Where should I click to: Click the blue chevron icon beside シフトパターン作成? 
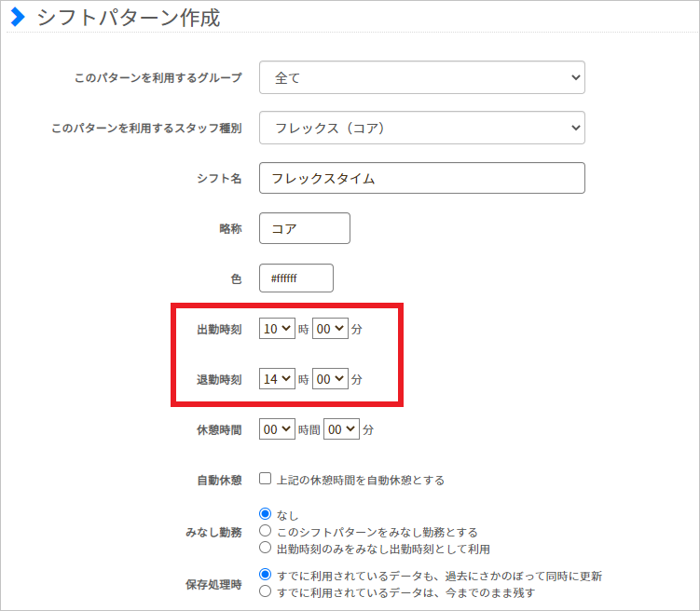(17, 16)
